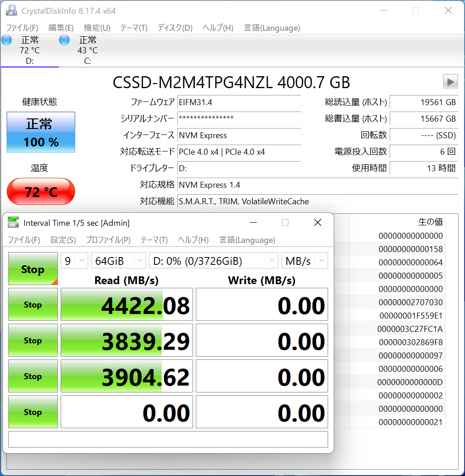The image size is (465, 476).
Task: Click Stop button beside 3839.29 result
Action: 33,340
